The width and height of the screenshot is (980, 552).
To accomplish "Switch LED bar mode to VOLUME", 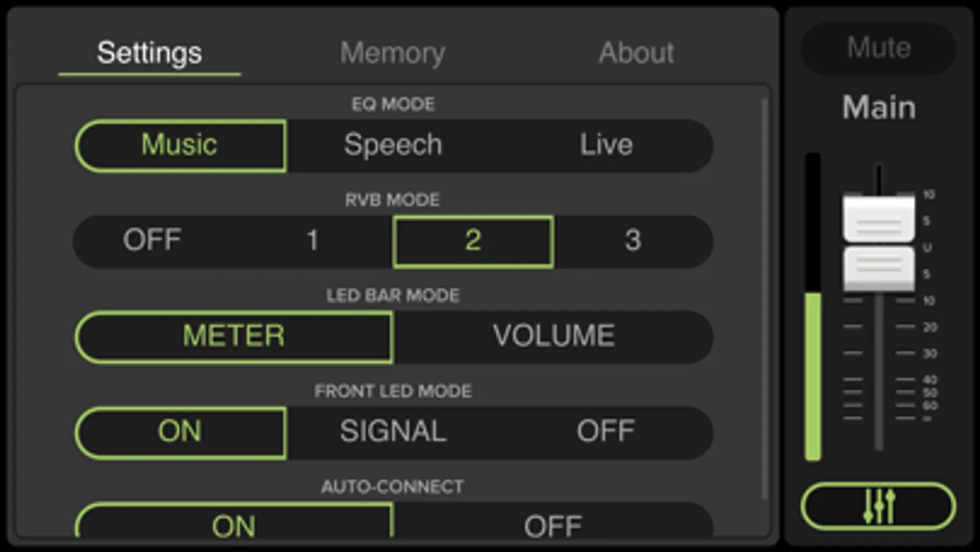I will (553, 336).
